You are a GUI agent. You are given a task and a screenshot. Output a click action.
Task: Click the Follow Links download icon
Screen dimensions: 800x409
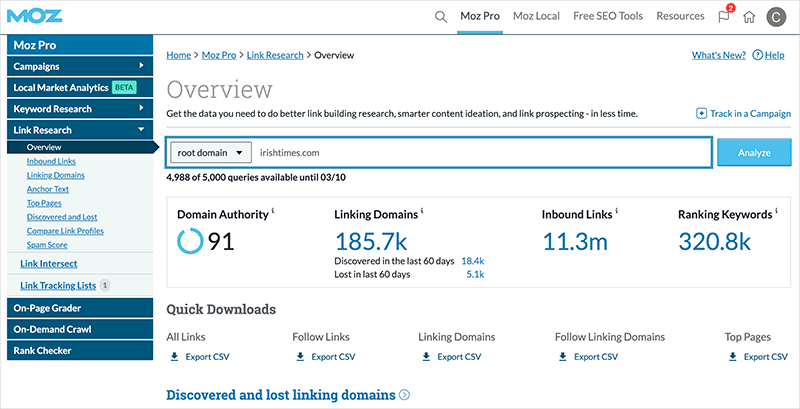pyautogui.click(x=300, y=356)
